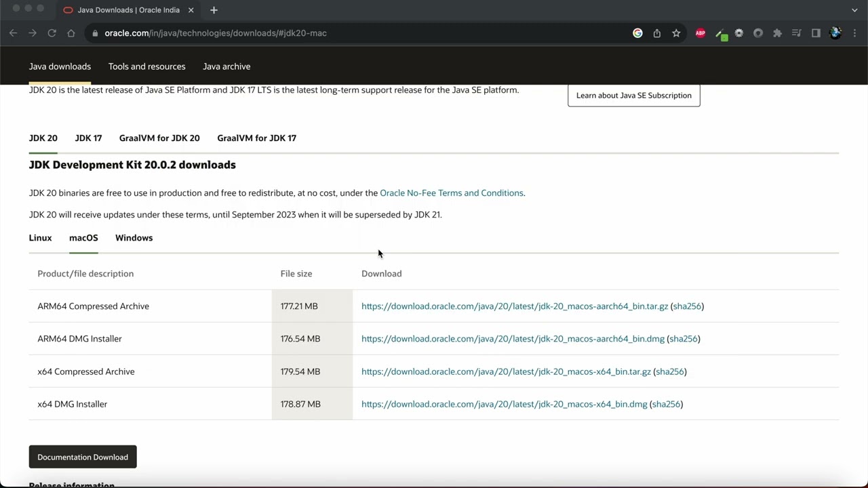Screen dimensions: 868x488
Task: Click the Google icon in the address bar
Action: (637, 33)
